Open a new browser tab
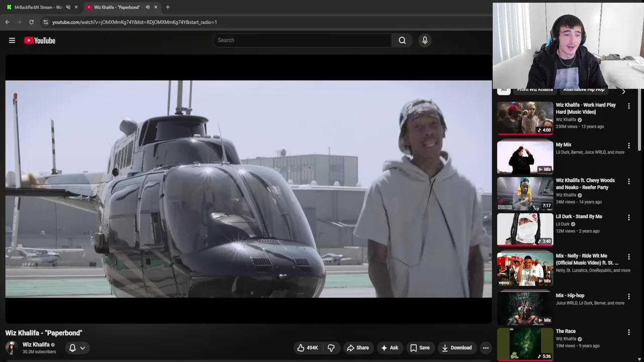 (x=168, y=7)
